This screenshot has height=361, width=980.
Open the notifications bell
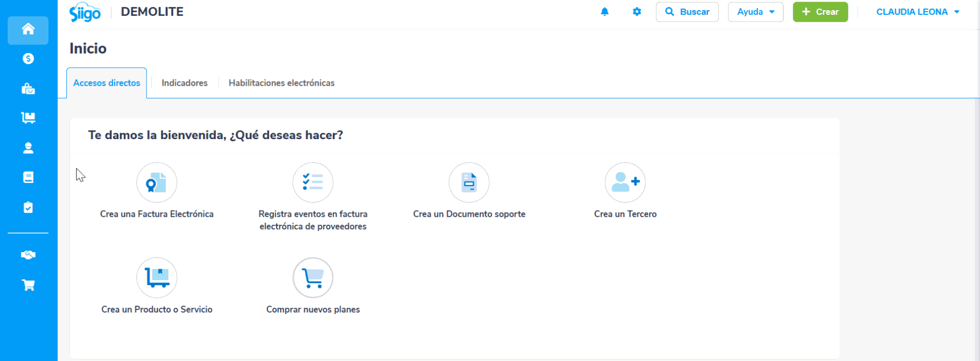click(x=604, y=12)
